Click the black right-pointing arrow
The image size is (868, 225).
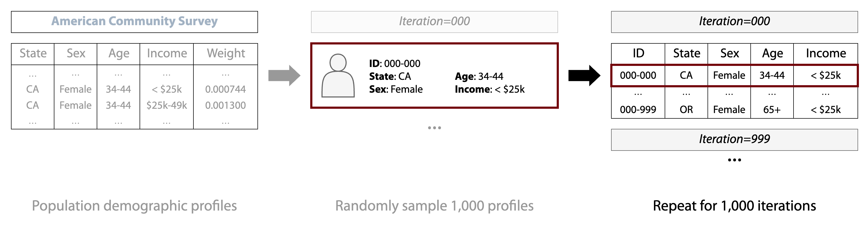(584, 76)
